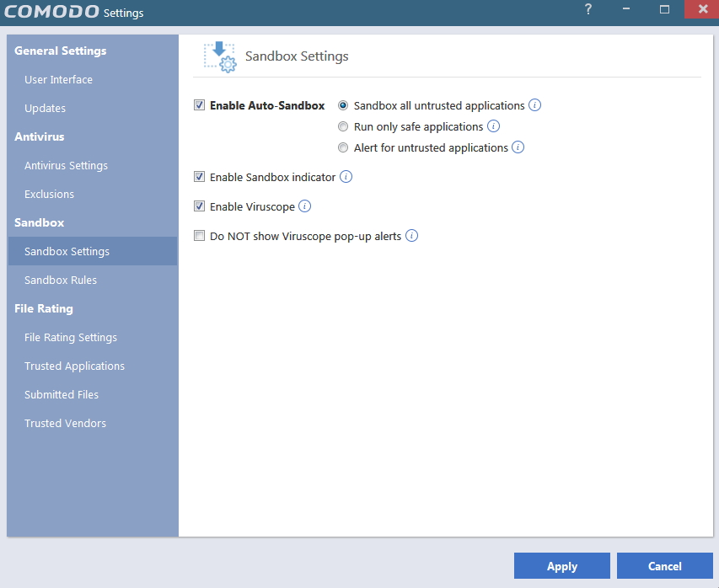The image size is (719, 588).
Task: Select Sandbox all untrusted applications radio
Action: tap(343, 105)
